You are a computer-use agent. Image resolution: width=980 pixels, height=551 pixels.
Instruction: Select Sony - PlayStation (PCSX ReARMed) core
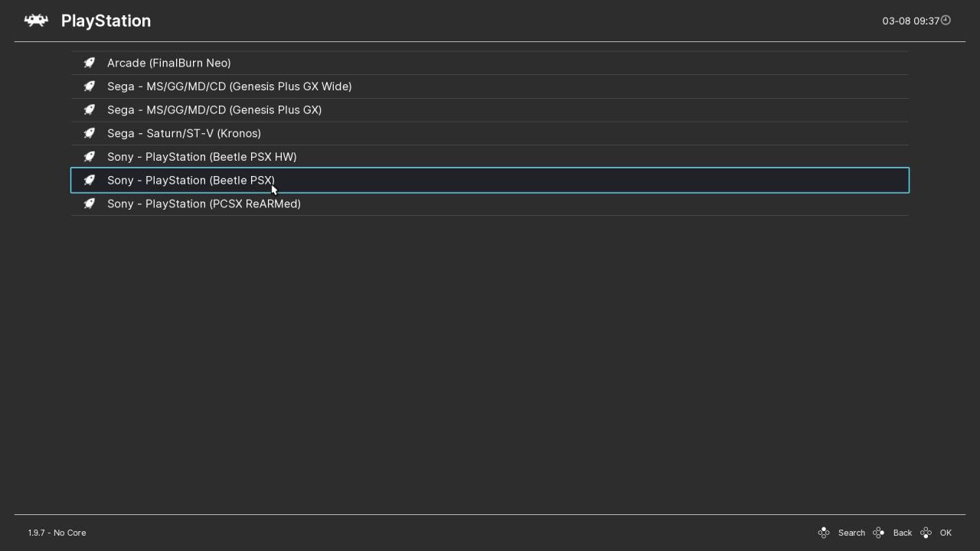(x=490, y=204)
